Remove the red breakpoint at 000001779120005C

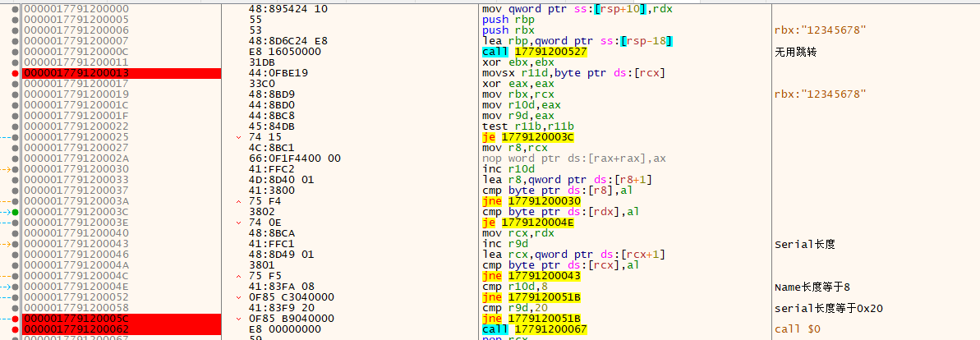16,318
